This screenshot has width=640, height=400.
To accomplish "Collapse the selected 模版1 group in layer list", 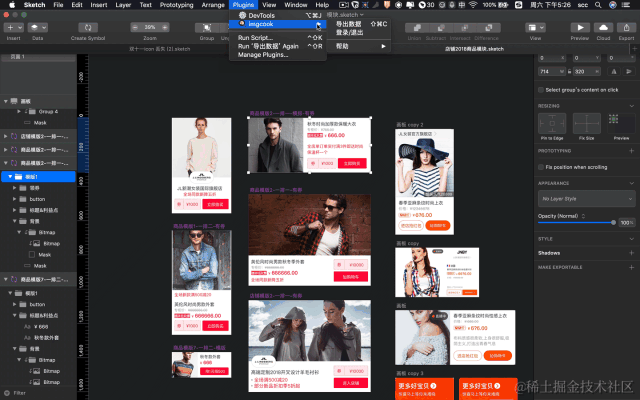I will tap(10, 177).
